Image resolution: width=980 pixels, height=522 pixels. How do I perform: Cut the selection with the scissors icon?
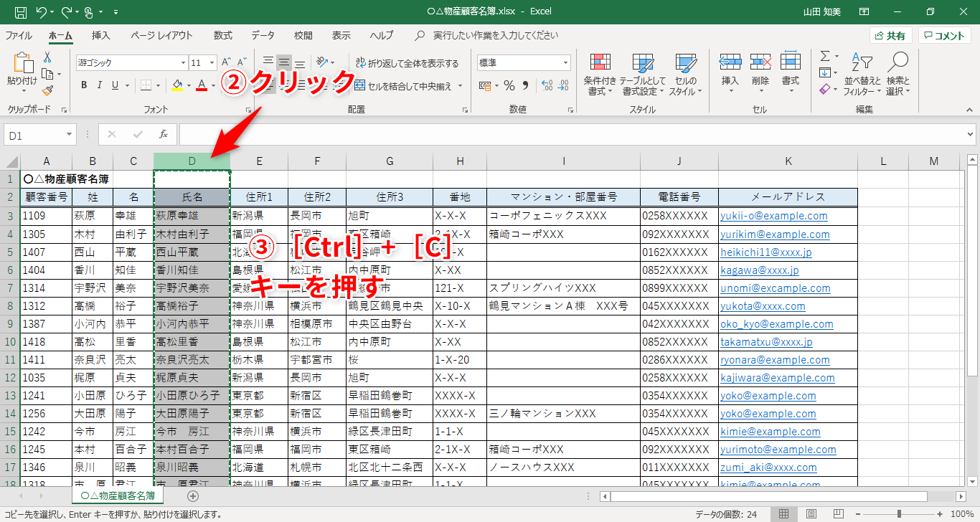(47, 57)
